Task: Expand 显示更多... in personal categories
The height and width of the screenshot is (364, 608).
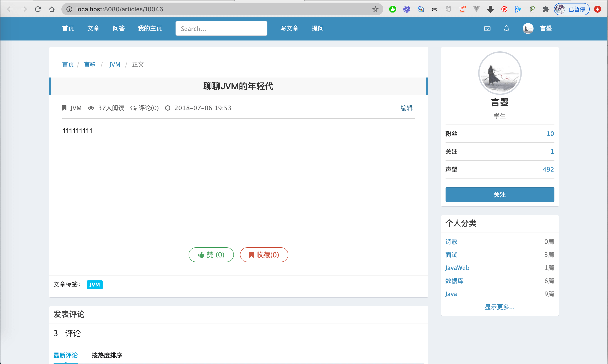Action: [x=500, y=307]
